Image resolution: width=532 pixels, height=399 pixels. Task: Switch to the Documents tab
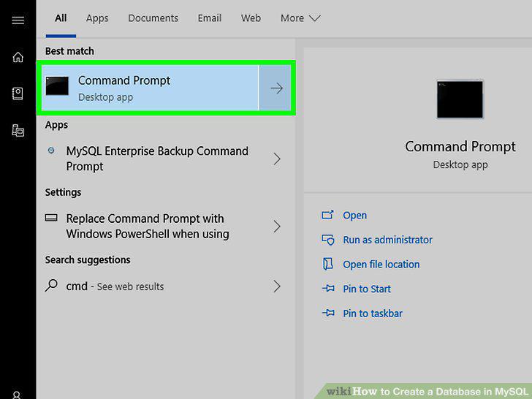[x=153, y=18]
